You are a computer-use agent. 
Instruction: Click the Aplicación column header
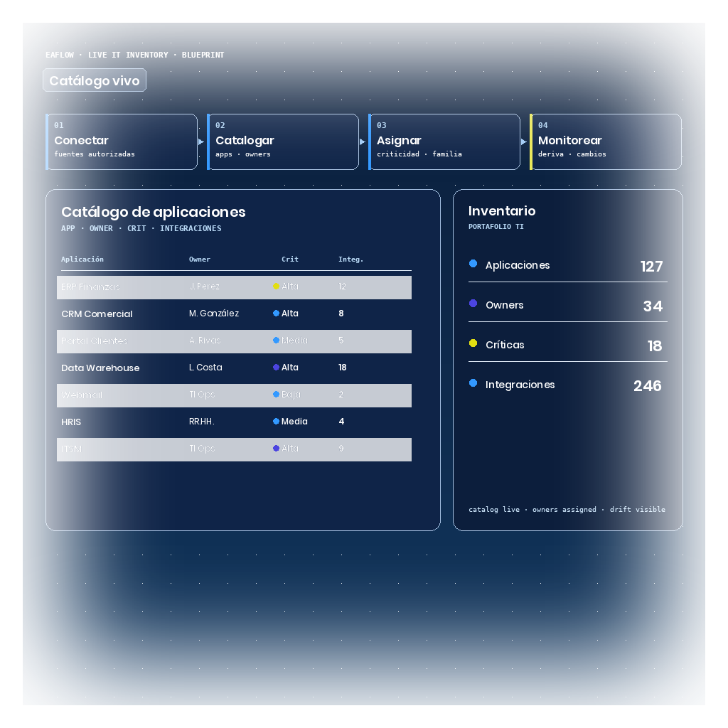tap(82, 259)
